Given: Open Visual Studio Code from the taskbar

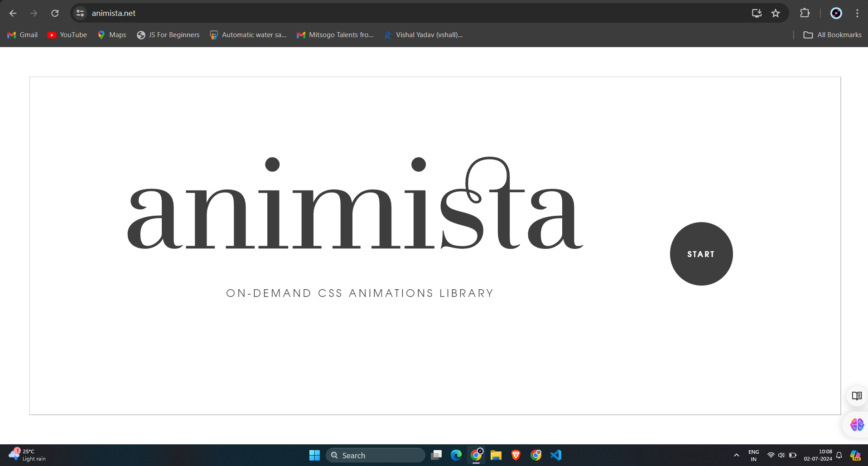Looking at the screenshot, I should [x=556, y=455].
